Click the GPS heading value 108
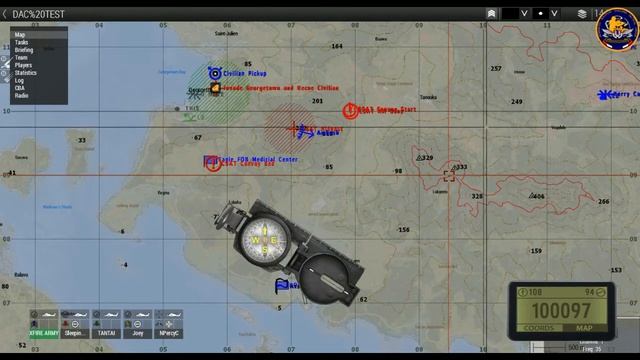This screenshot has height=360, width=640. click(x=535, y=292)
